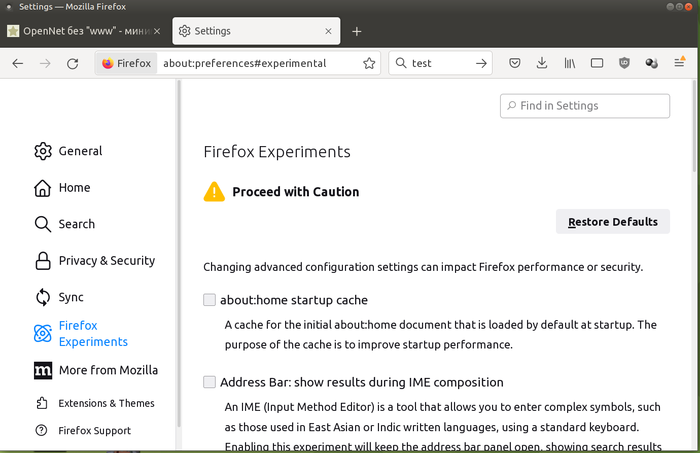Open a new tab with plus button
The width and height of the screenshot is (700, 453).
(x=357, y=31)
